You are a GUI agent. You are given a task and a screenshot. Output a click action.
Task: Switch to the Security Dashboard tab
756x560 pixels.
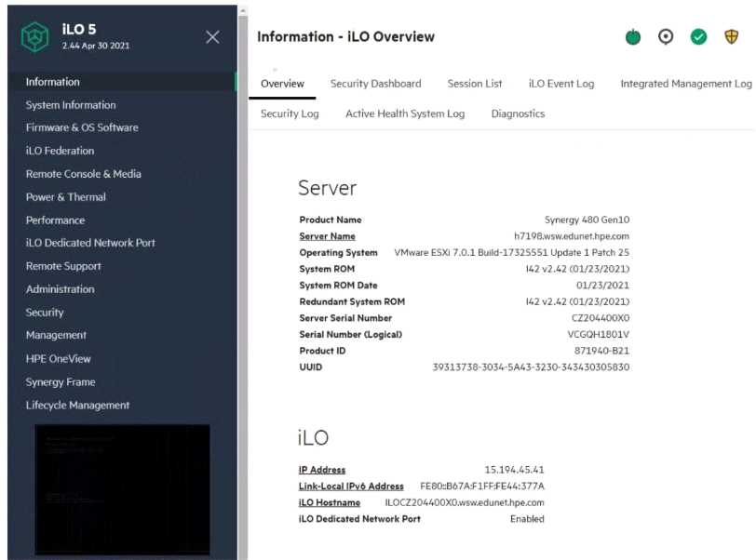375,84
